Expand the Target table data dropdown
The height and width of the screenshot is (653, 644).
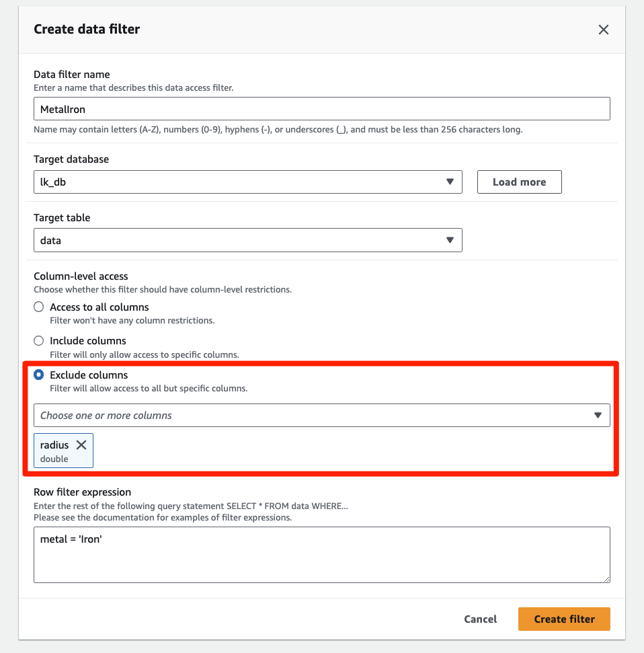[x=247, y=240]
